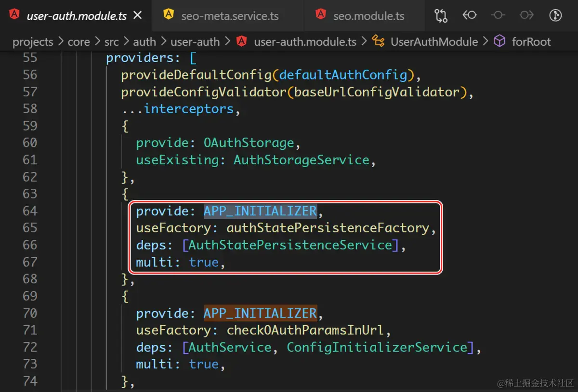The width and height of the screenshot is (578, 392).
Task: Click 'useExisting' on line 61
Action: click(177, 160)
